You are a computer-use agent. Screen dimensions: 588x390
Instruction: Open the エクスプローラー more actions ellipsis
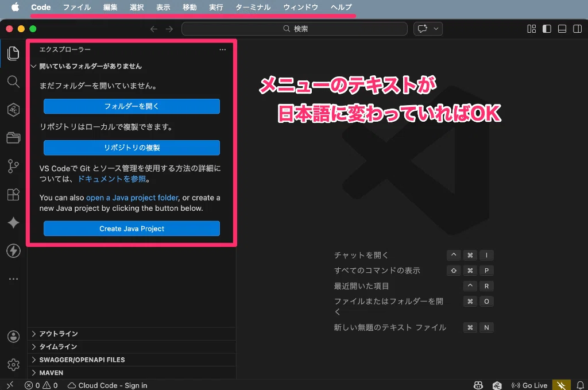(x=223, y=49)
